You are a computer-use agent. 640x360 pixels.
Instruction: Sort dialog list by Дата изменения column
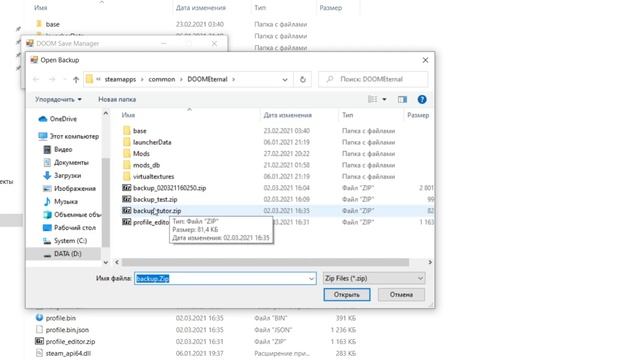287,115
